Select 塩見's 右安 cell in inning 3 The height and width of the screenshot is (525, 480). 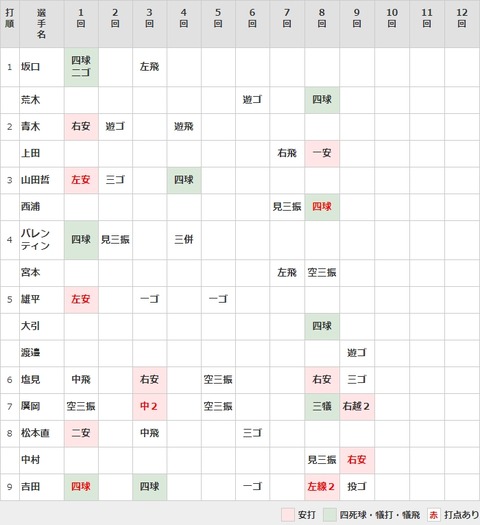pyautogui.click(x=150, y=380)
